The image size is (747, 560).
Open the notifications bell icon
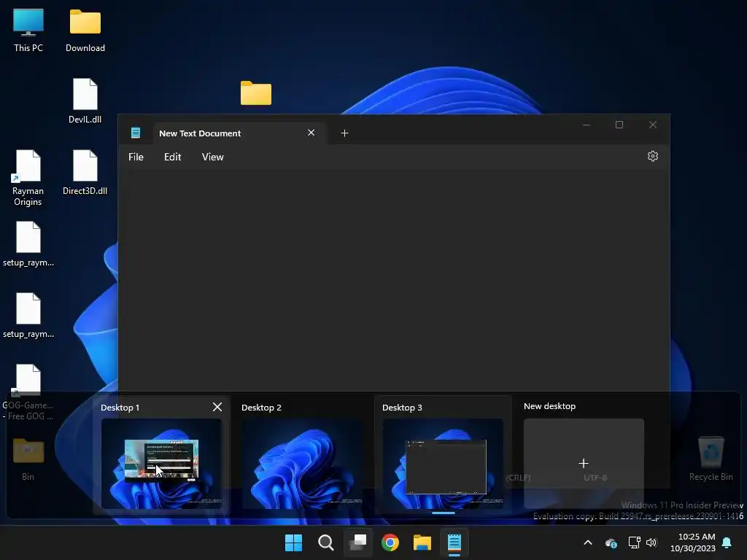click(x=727, y=542)
